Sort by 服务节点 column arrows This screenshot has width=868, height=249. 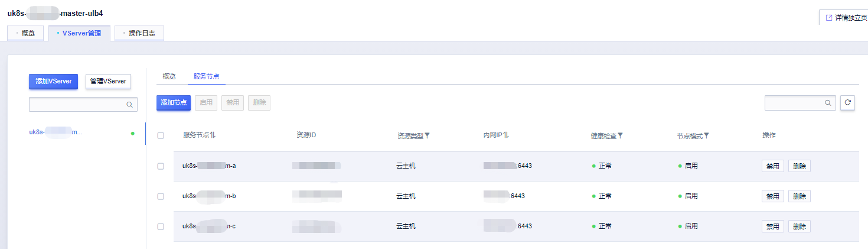pos(213,135)
